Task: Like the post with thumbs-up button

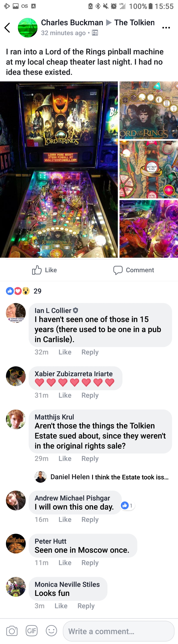Action: [x=44, y=270]
